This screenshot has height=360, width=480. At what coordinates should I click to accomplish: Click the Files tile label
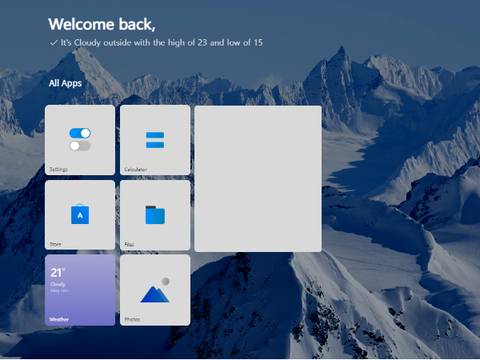point(129,244)
